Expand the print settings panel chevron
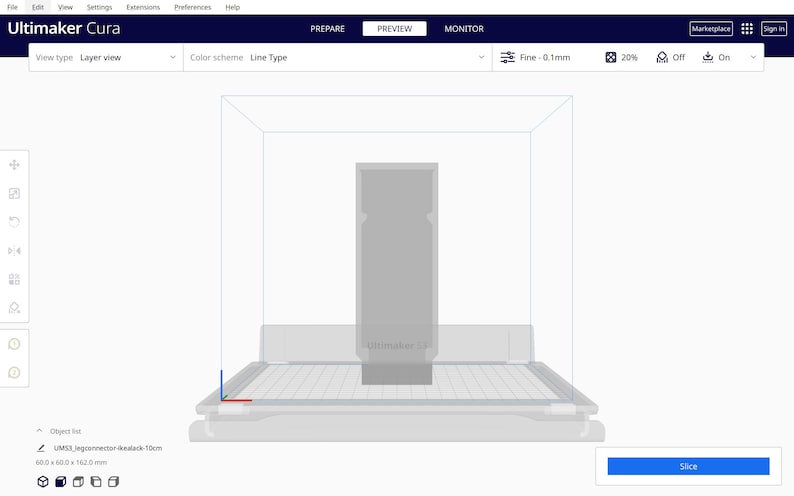 [753, 57]
